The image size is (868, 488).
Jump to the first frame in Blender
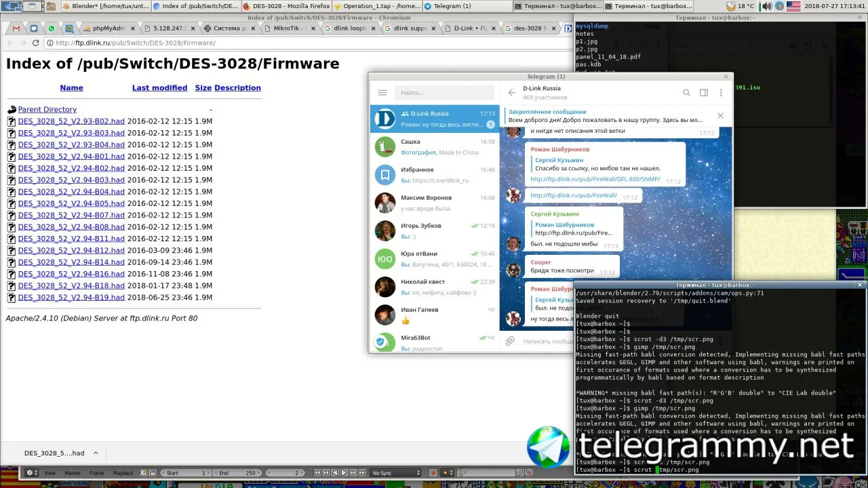point(317,473)
